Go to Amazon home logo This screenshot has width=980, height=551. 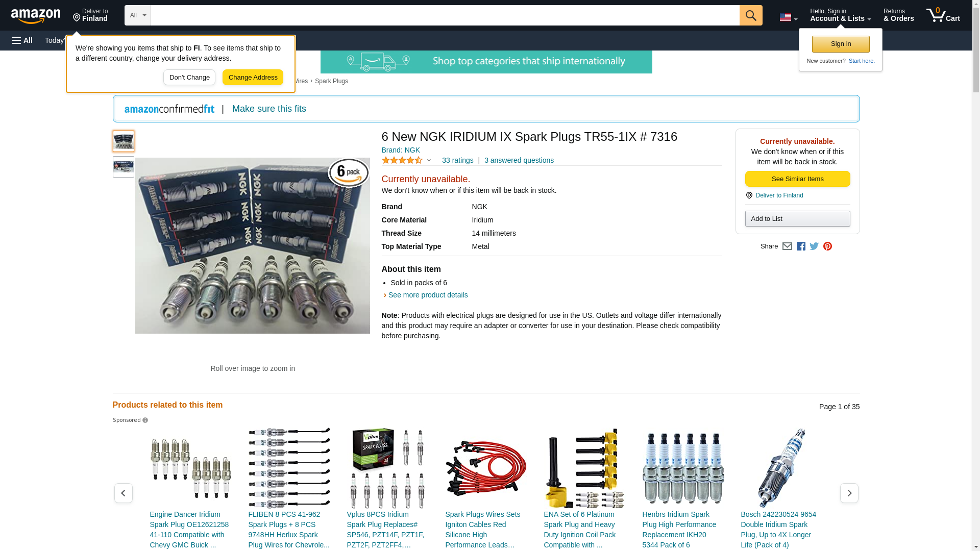tap(36, 16)
